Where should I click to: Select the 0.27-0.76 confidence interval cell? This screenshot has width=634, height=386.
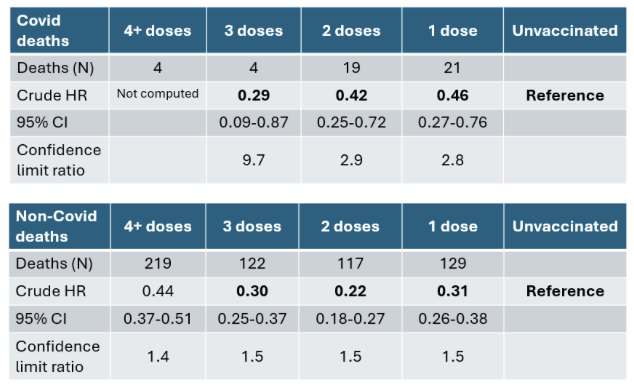452,122
